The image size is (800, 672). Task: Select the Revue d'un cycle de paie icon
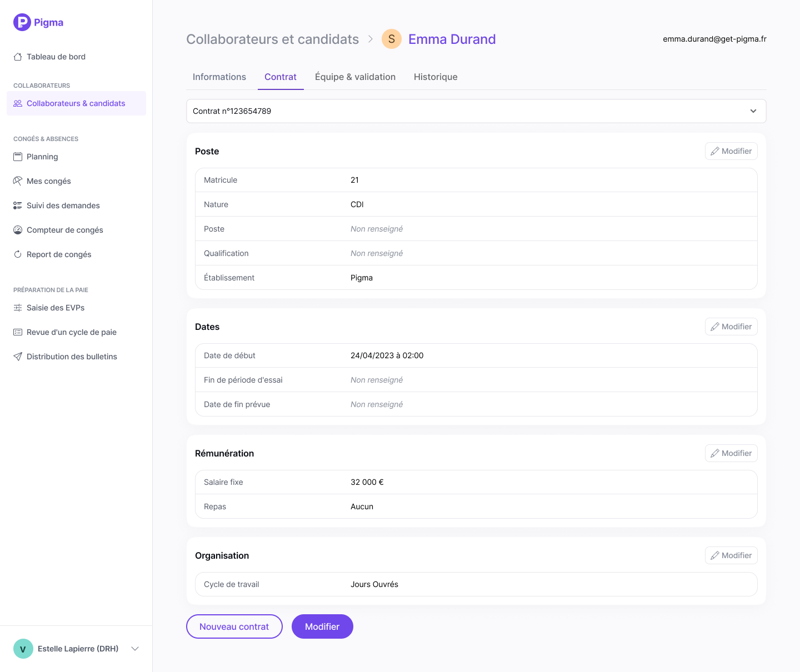pyautogui.click(x=18, y=332)
